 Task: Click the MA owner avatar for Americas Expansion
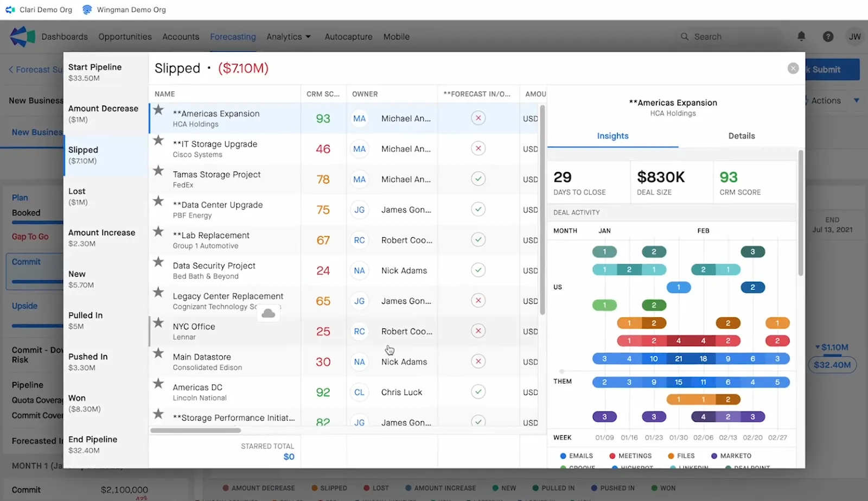pos(360,118)
